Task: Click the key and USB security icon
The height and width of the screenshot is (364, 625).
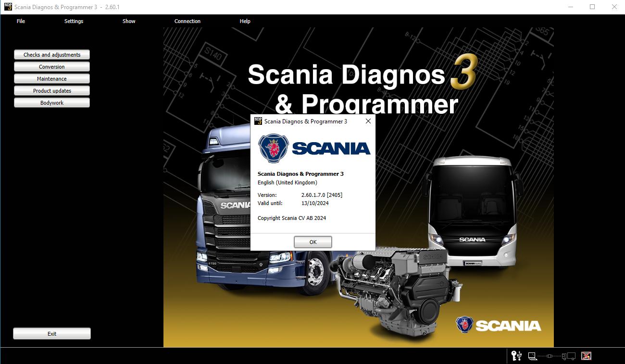Action: tap(517, 356)
